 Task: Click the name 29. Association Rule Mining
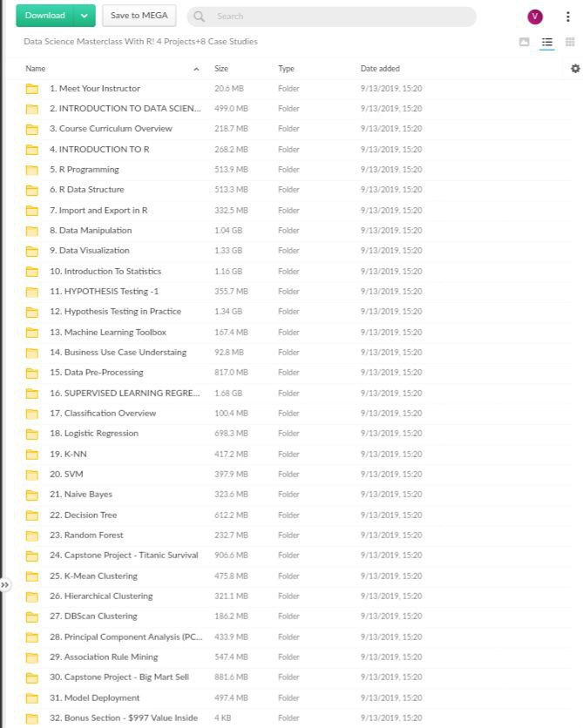[104, 657]
